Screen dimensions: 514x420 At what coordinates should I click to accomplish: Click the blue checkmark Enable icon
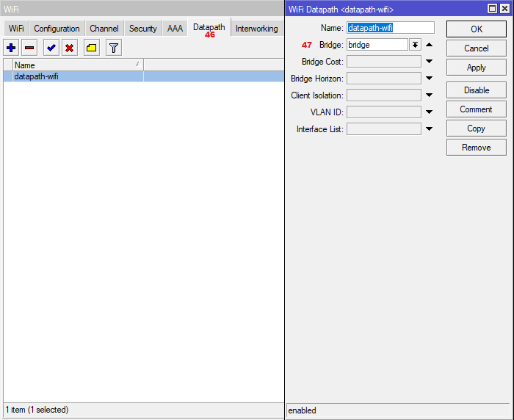pyautogui.click(x=51, y=48)
